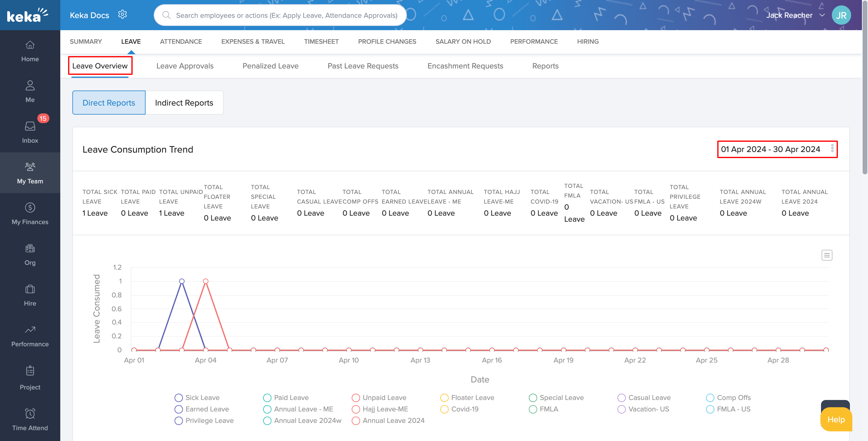Open the date range picker for April 2024
Image resolution: width=868 pixels, height=441 pixels.
[x=770, y=149]
